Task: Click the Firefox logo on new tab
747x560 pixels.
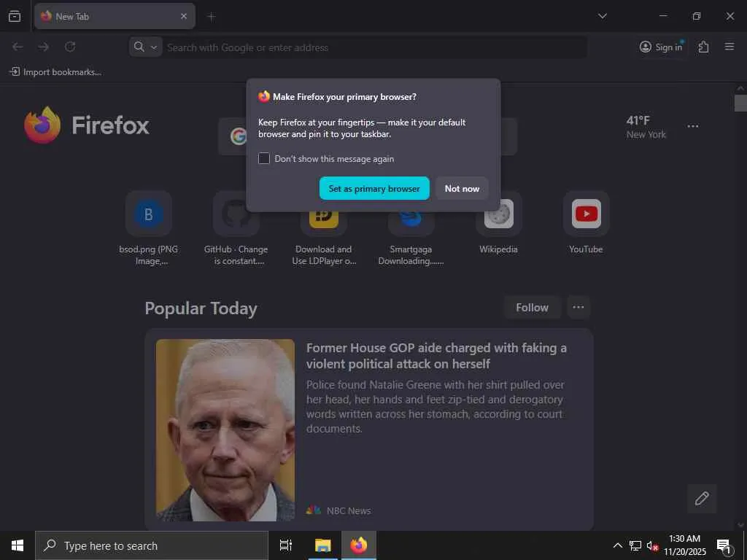Action: (x=87, y=125)
